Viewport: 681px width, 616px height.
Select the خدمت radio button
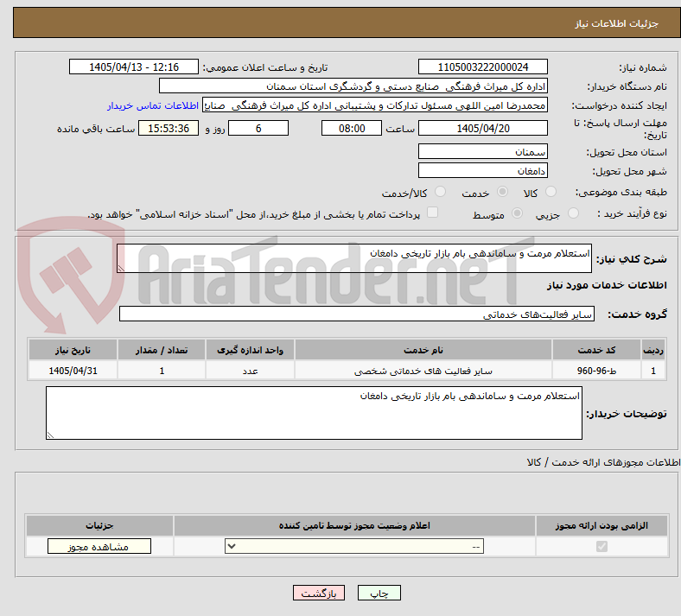pyautogui.click(x=502, y=192)
